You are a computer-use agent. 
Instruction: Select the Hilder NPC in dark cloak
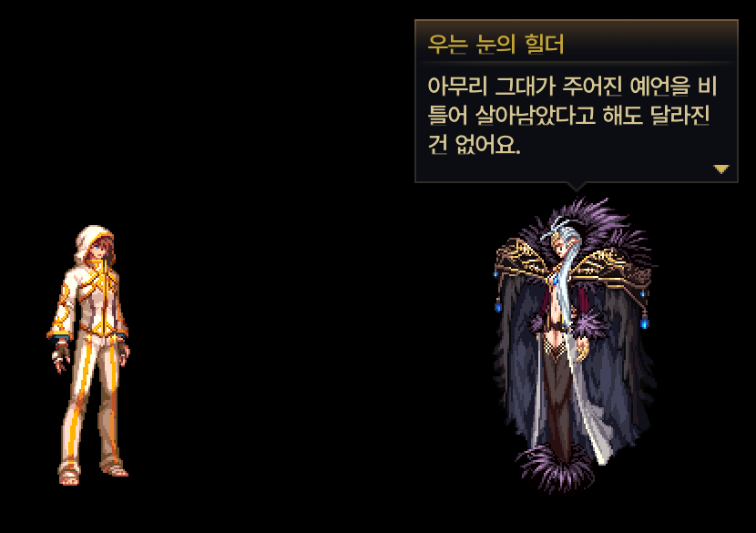coord(574,345)
